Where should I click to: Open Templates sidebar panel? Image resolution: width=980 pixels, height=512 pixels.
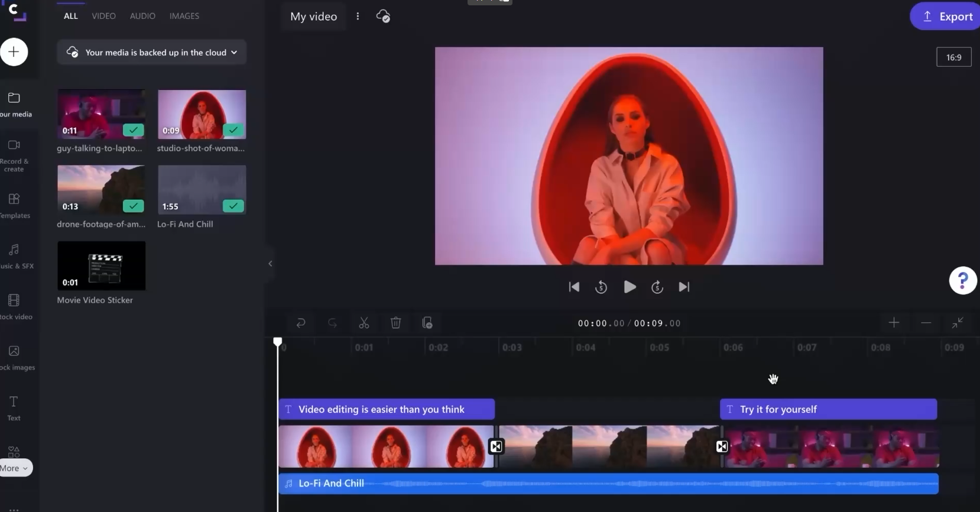(x=14, y=205)
